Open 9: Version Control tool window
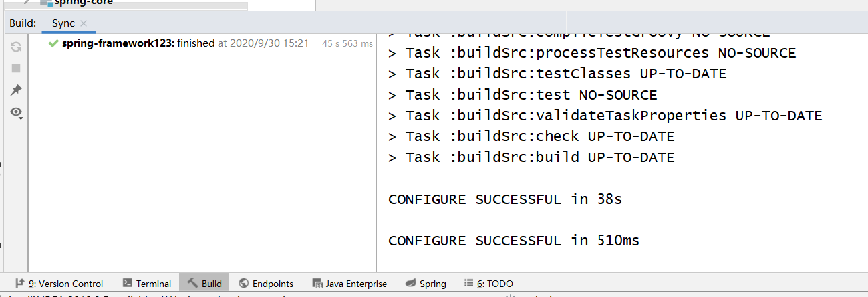868x297 pixels. click(x=59, y=284)
